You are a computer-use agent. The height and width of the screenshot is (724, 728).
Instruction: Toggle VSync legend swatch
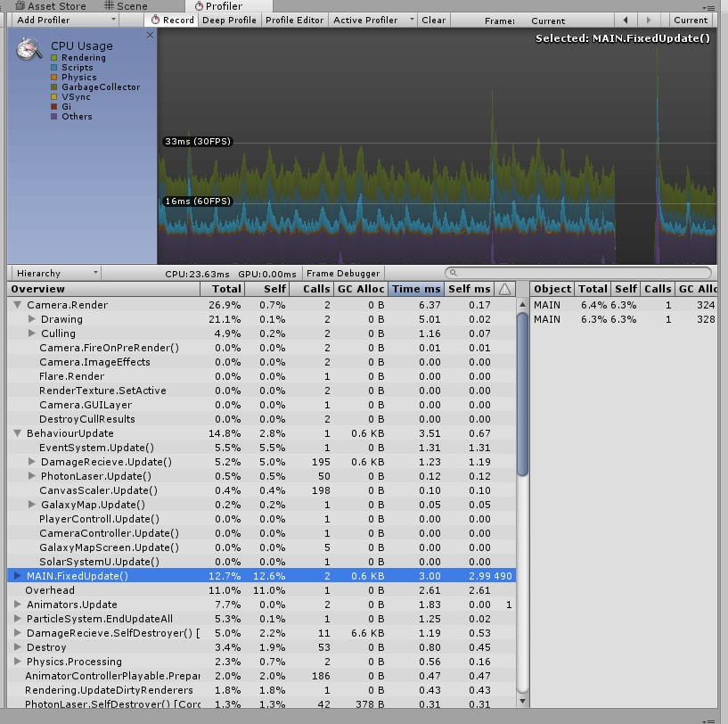[x=53, y=96]
